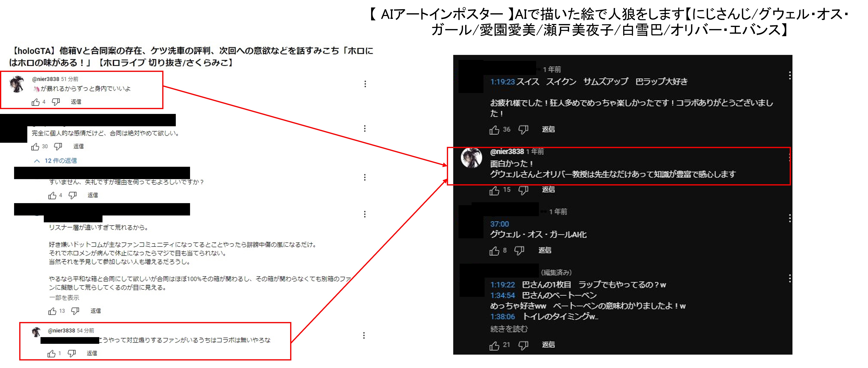Image resolution: width=868 pixels, height=368 pixels.
Task: Jump to timestamp 1:38:06
Action: point(502,317)
